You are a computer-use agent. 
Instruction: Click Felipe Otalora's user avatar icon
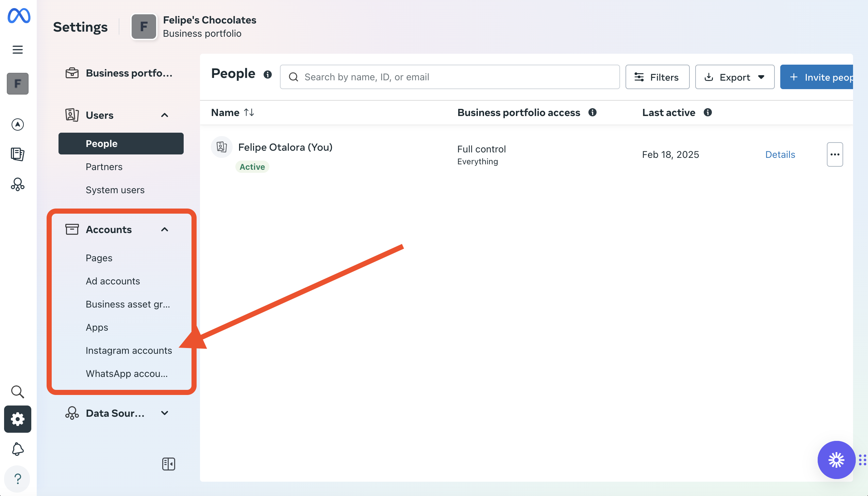point(222,147)
